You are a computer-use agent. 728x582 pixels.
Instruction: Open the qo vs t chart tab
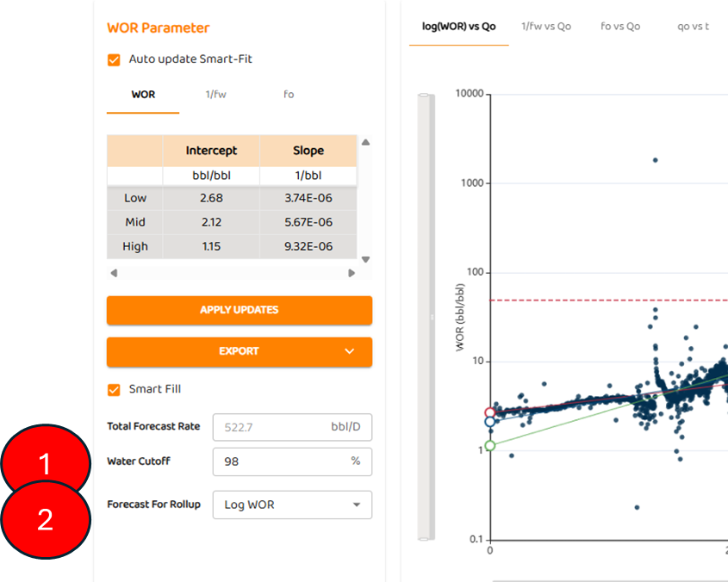point(694,27)
